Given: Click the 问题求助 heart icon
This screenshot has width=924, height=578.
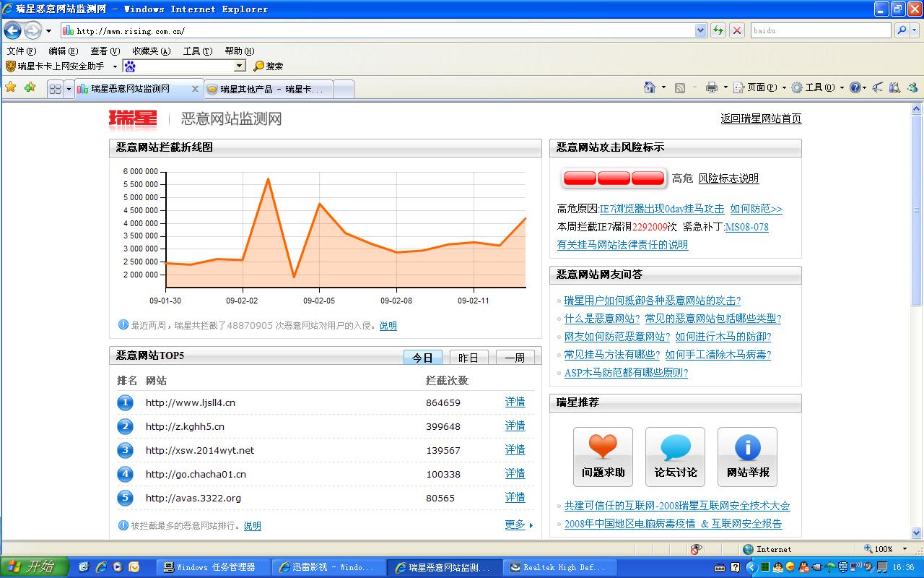Looking at the screenshot, I should pos(603,457).
